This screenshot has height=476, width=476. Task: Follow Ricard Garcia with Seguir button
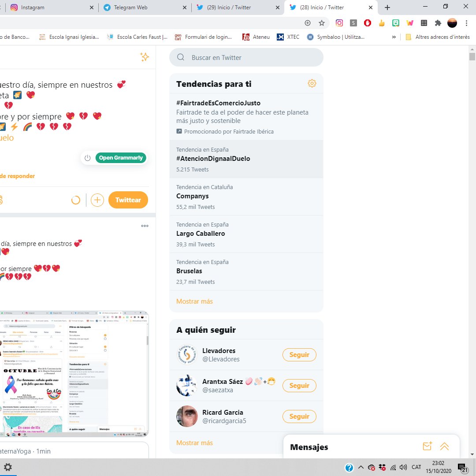coord(299,416)
